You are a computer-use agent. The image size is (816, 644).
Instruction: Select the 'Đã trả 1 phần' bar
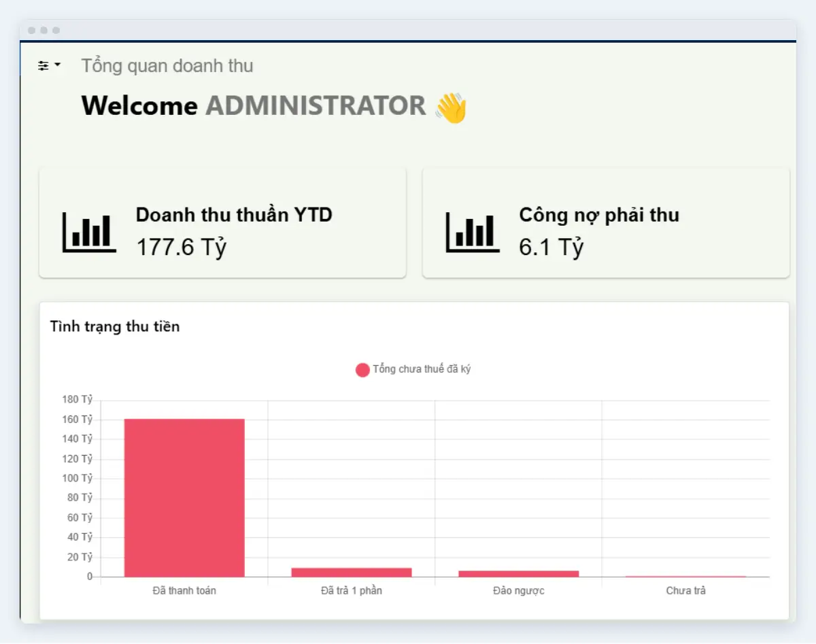point(352,572)
